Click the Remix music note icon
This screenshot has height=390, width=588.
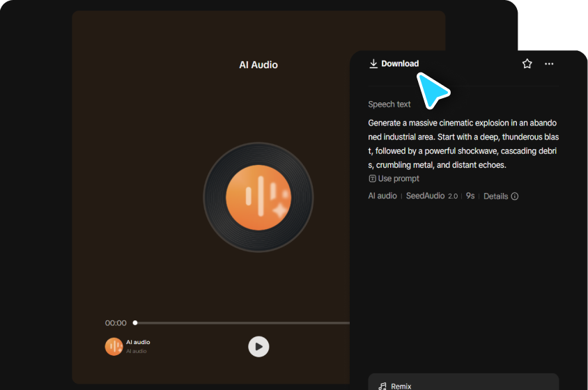[x=382, y=387]
